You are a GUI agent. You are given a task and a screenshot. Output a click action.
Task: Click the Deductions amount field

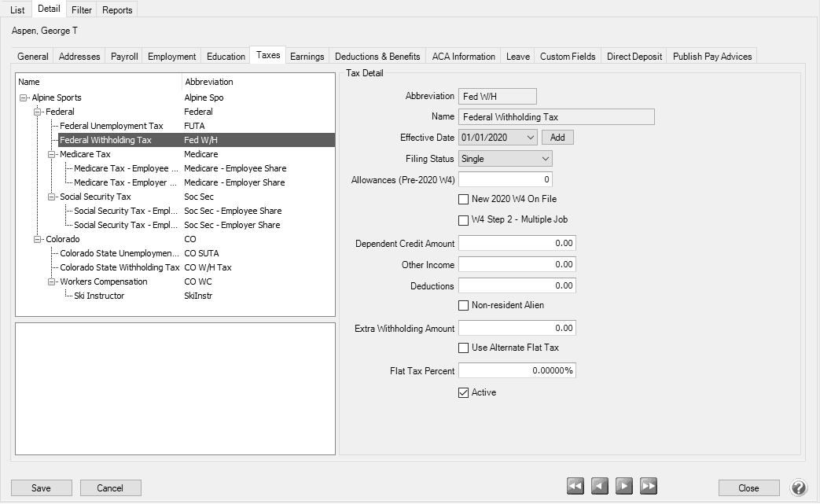(x=517, y=285)
